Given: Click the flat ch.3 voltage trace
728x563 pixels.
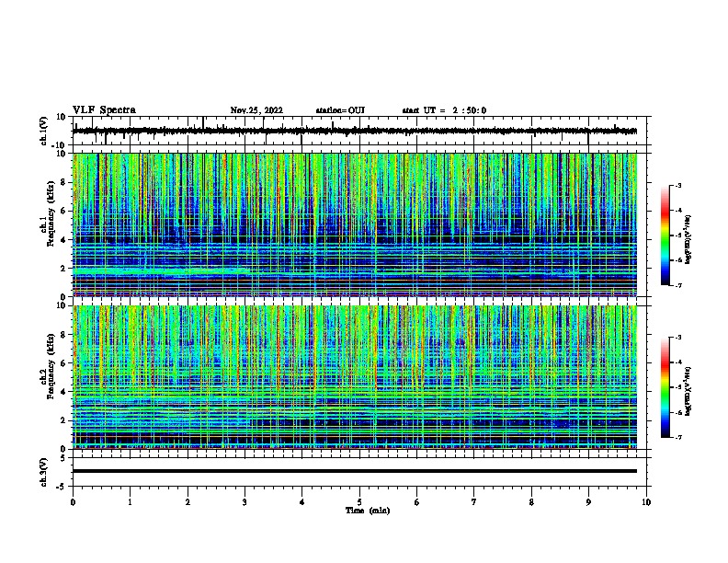Looking at the screenshot, I should tap(355, 471).
